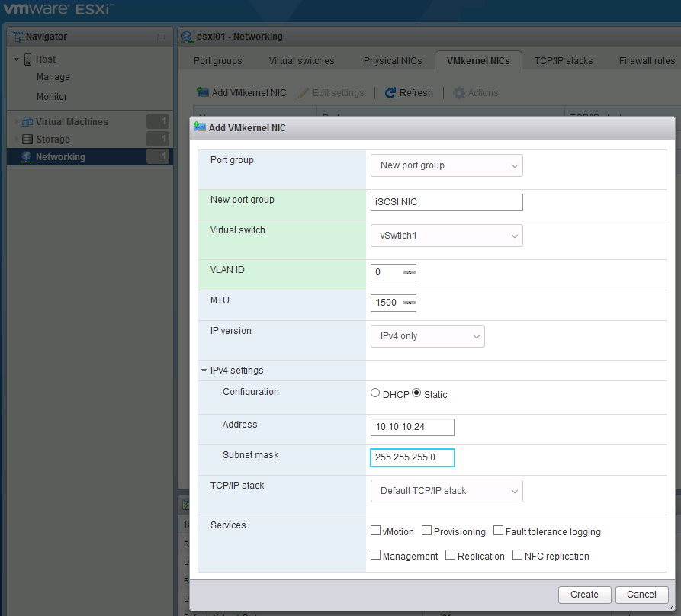Click the Refresh toolbar label
Screen dimensions: 681x616
click(416, 93)
